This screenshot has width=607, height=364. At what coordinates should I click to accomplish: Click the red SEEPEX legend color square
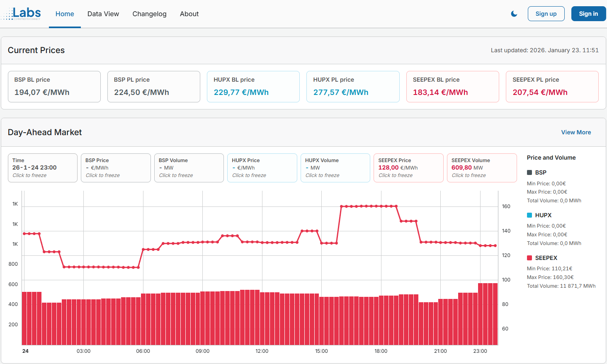click(529, 258)
